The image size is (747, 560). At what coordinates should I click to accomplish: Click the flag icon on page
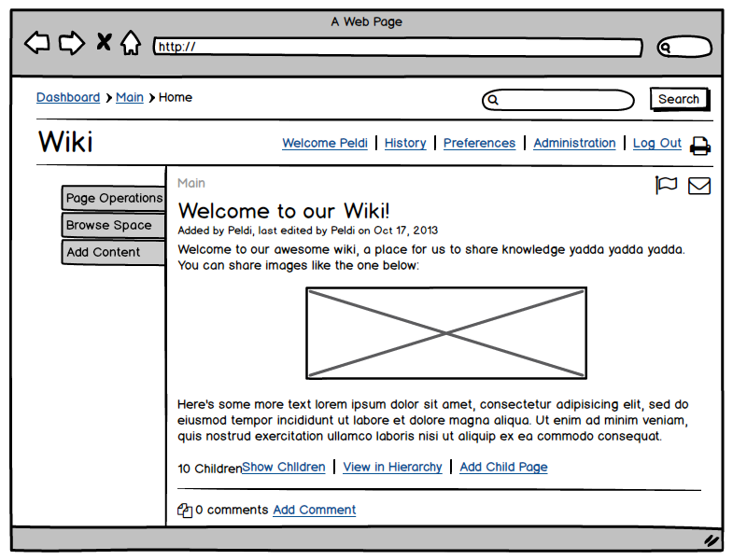click(666, 186)
